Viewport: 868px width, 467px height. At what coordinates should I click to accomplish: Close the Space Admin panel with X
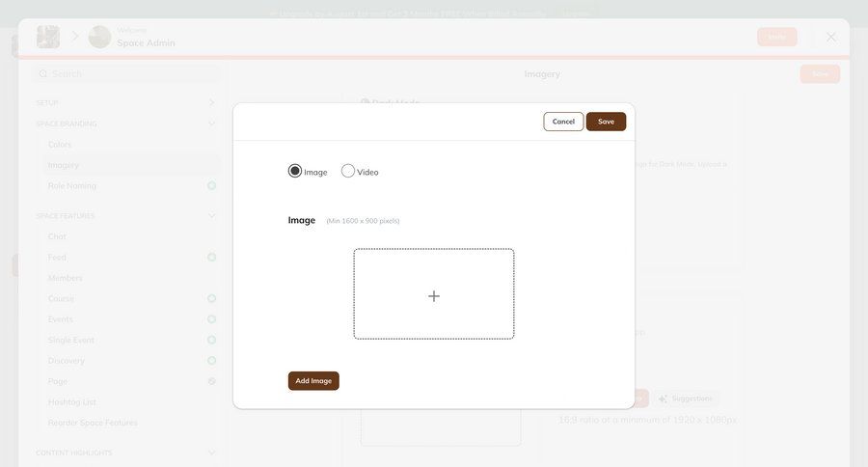click(x=831, y=37)
